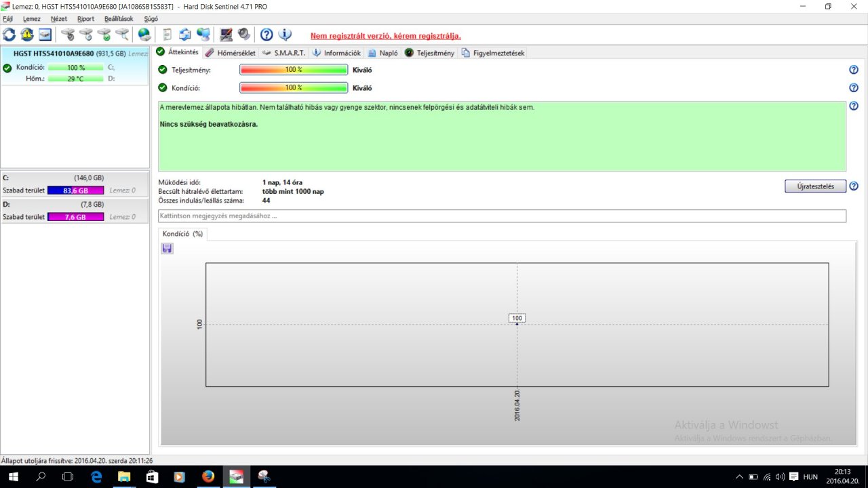The image size is (868, 488).
Task: Open File Explorer from the taskbar
Action: click(124, 476)
